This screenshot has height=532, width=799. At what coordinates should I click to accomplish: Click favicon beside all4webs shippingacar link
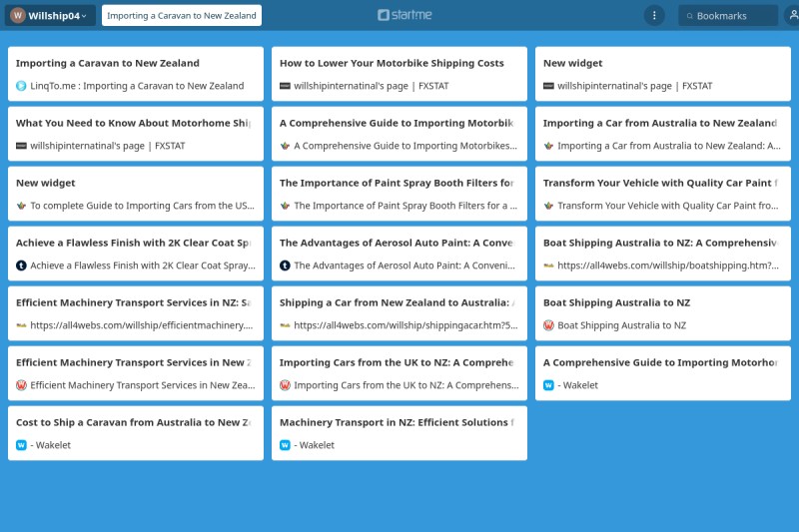click(285, 324)
